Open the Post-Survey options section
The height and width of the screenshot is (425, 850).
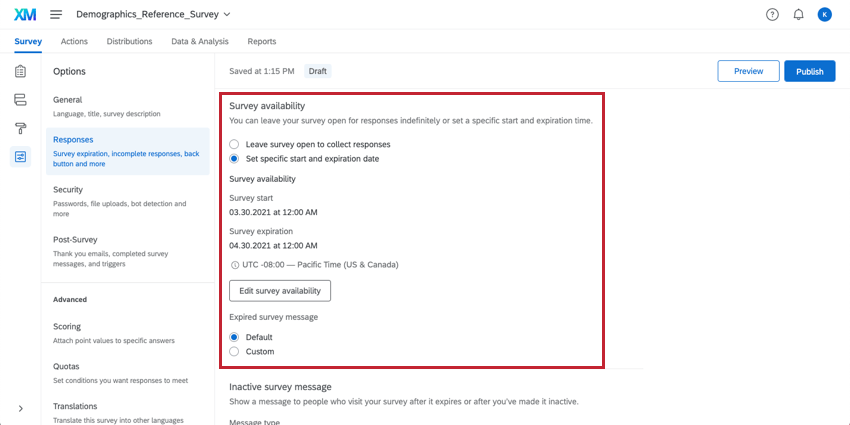click(128, 251)
